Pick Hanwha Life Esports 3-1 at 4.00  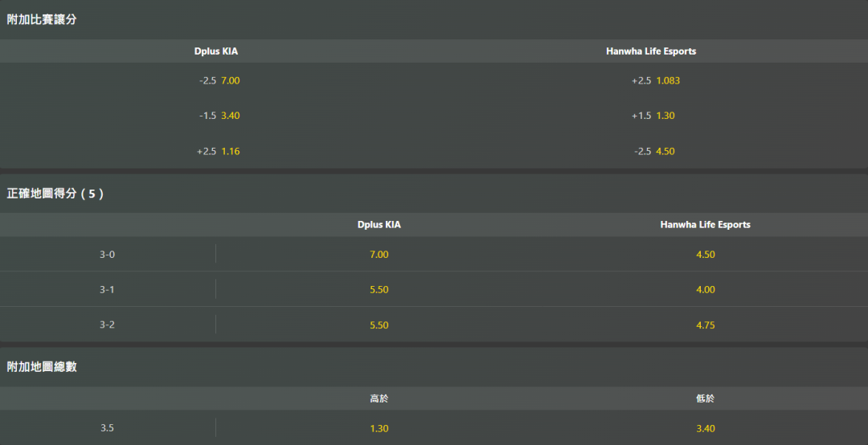(706, 289)
